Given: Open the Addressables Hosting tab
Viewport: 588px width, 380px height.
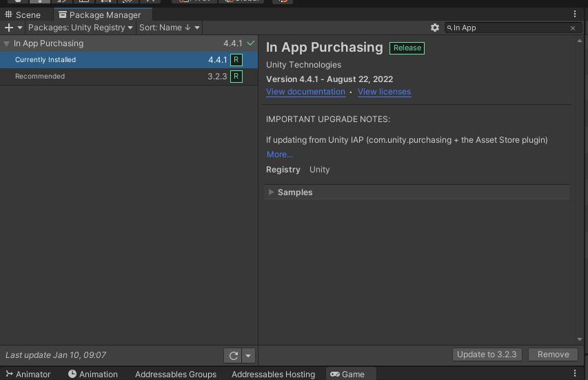Looking at the screenshot, I should 274,374.
